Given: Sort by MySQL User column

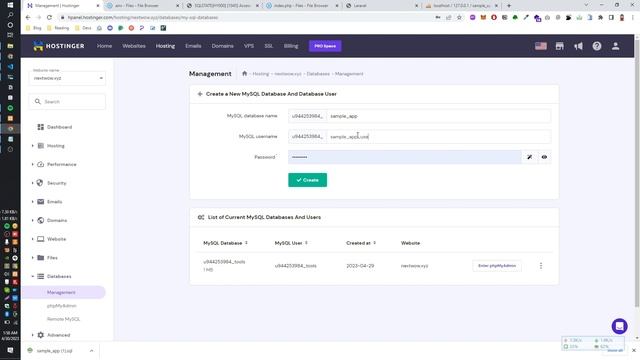Looking at the screenshot, I should click(291, 243).
